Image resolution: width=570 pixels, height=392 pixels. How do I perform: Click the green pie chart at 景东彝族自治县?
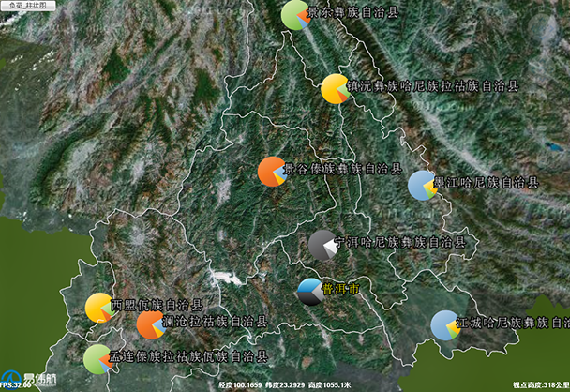pos(295,15)
